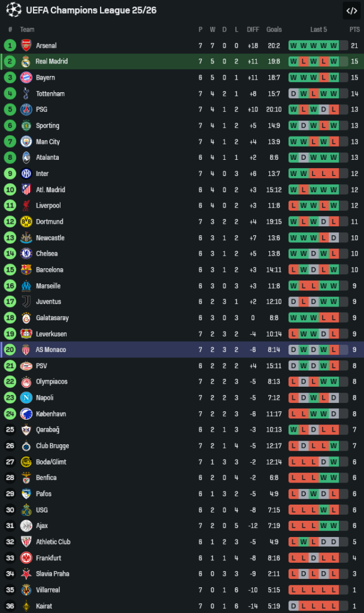Click the Ajax club crest
The height and width of the screenshot is (613, 364).
(x=26, y=526)
